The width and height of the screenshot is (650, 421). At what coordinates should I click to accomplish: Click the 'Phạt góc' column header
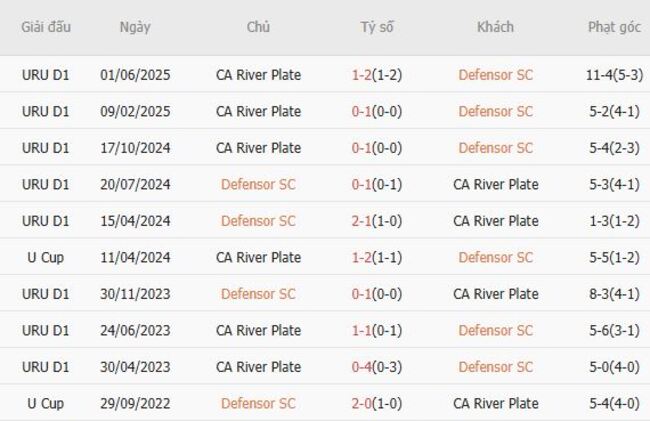[x=614, y=27]
